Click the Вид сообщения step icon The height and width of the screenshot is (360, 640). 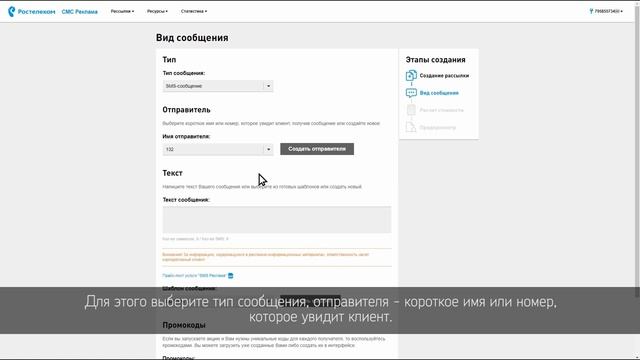(411, 93)
